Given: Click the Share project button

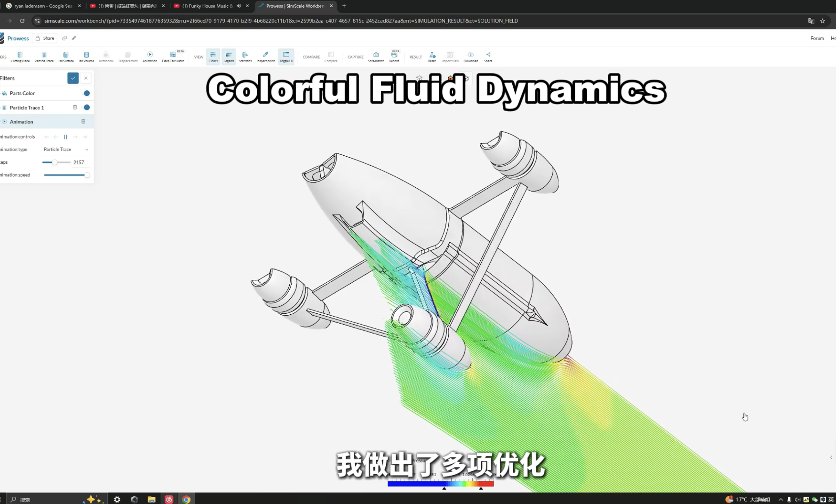Looking at the screenshot, I should 45,38.
